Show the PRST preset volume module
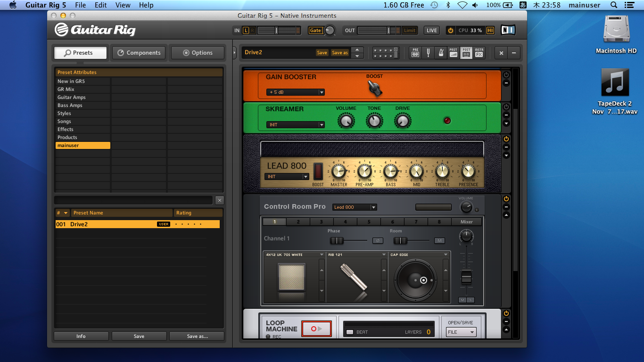Viewport: 644px width, 362px height. coord(453,53)
